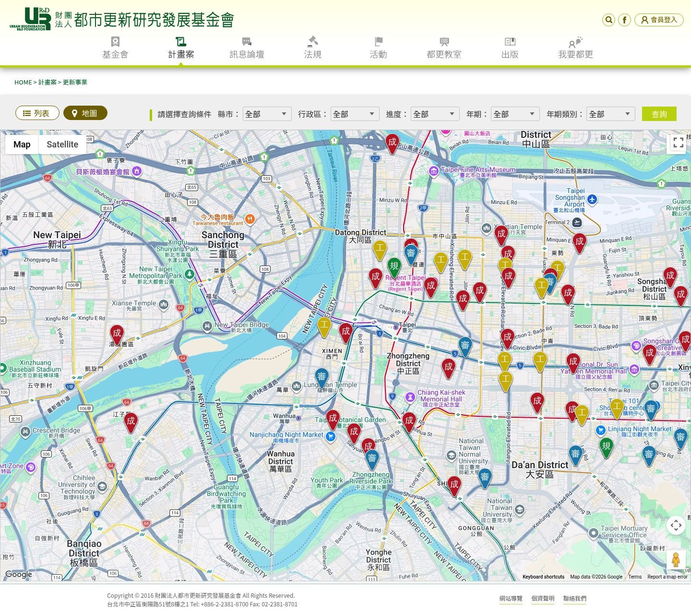Open the 年期類別 dropdown
The image size is (691, 616).
(610, 114)
